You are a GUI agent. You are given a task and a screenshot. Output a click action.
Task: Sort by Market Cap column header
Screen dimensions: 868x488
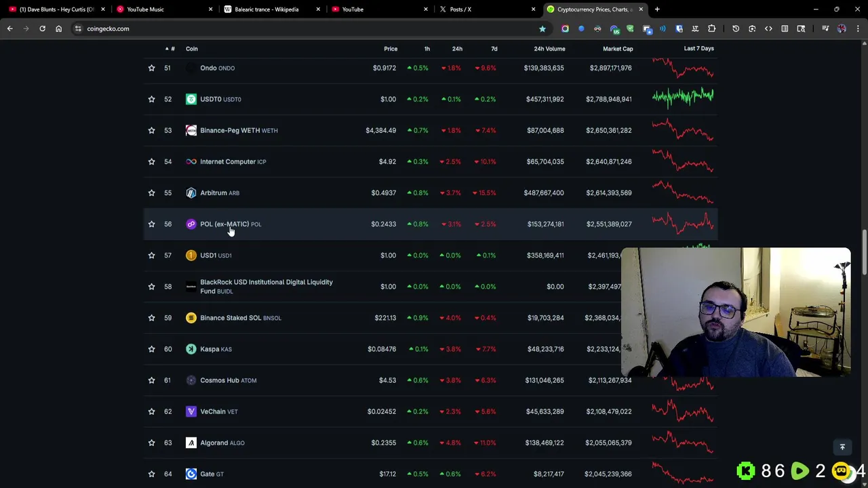(618, 49)
